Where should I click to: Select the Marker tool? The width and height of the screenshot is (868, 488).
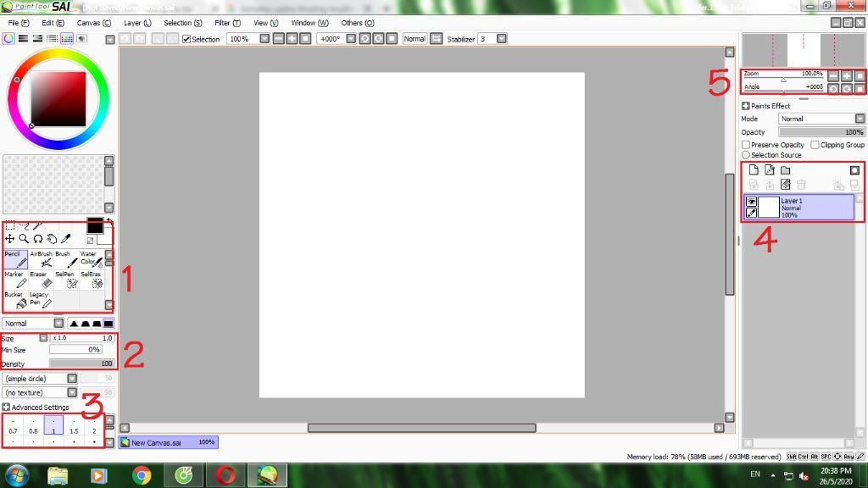pyautogui.click(x=15, y=280)
